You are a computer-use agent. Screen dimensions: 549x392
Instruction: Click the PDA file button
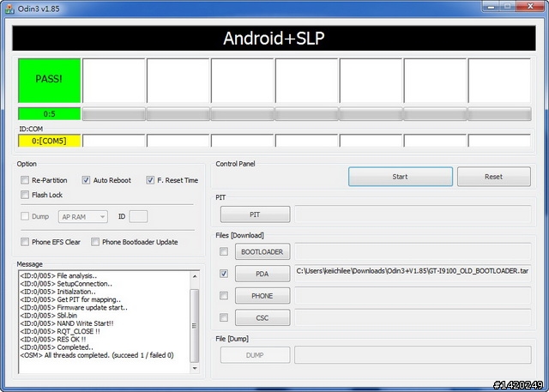point(262,274)
